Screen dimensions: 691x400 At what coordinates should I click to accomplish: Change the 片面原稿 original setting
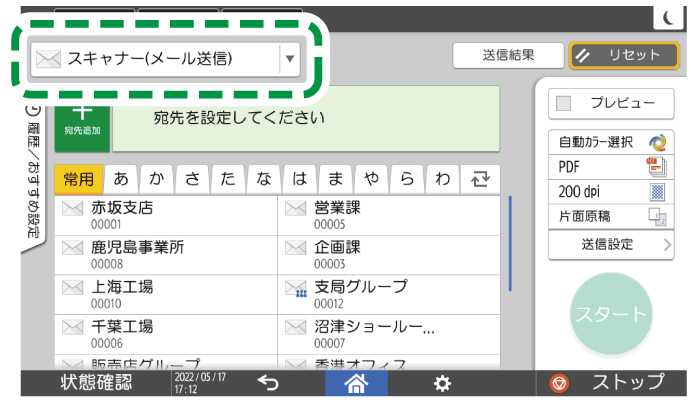pos(611,216)
